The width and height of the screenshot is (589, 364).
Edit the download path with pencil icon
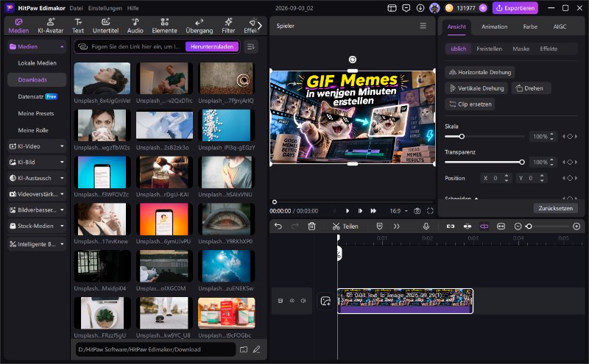256,349
